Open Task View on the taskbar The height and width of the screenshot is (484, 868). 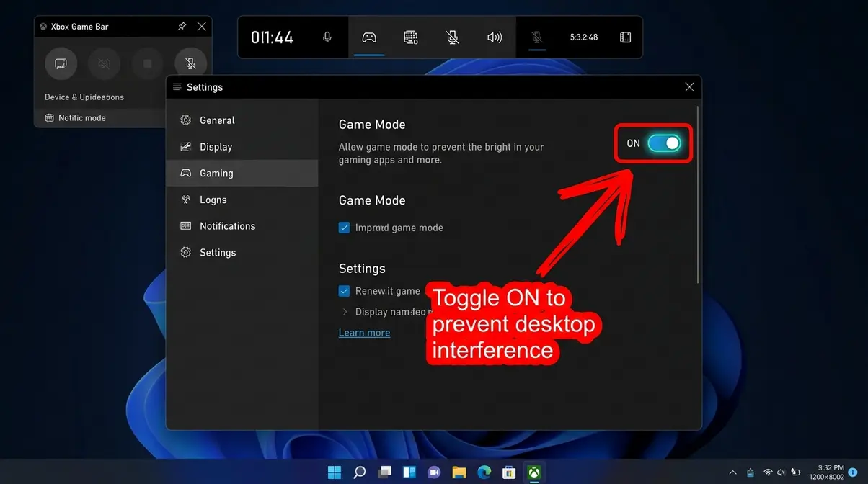384,472
